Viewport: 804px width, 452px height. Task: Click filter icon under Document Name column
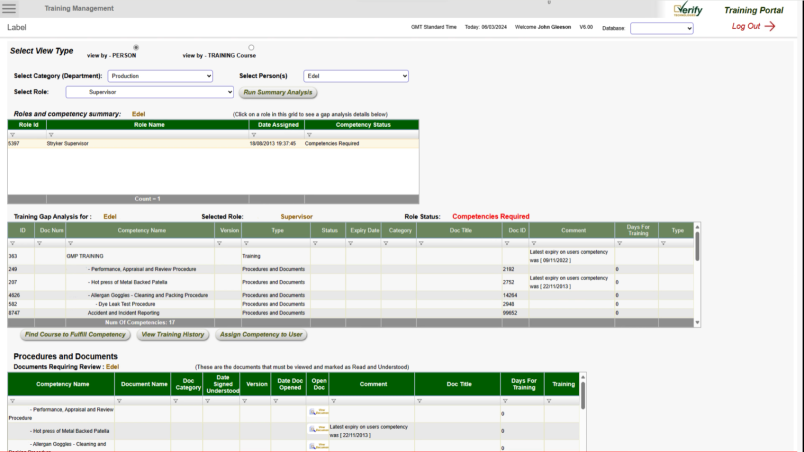pos(120,400)
